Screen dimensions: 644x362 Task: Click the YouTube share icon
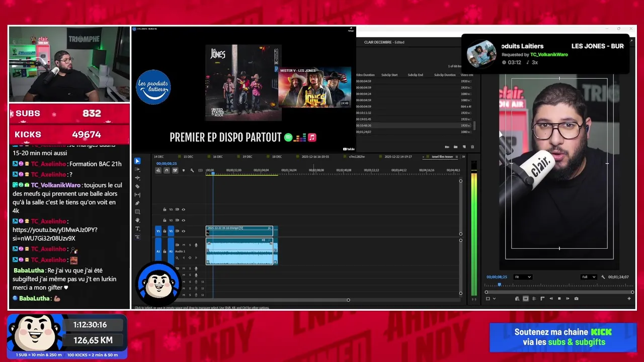click(x=351, y=30)
